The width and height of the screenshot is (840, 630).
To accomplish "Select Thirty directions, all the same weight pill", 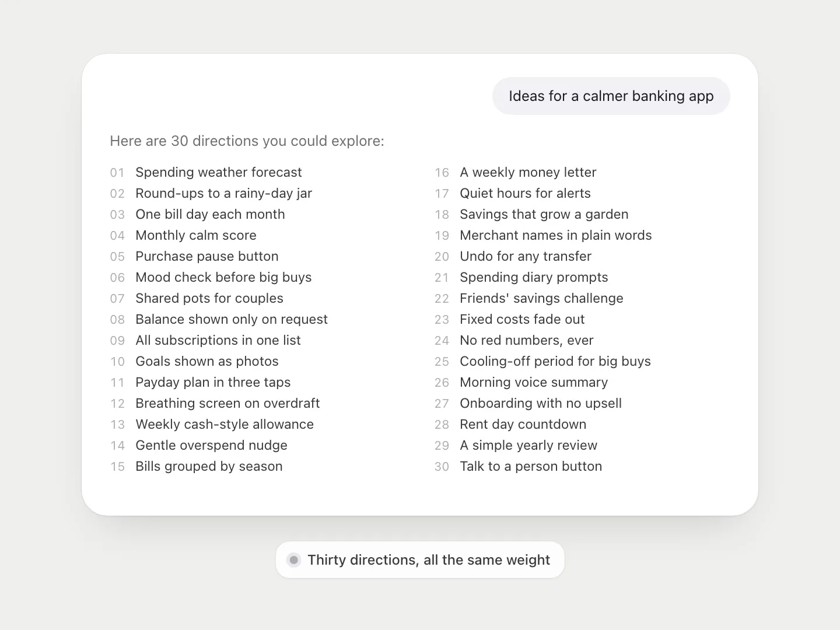I will pos(420,560).
